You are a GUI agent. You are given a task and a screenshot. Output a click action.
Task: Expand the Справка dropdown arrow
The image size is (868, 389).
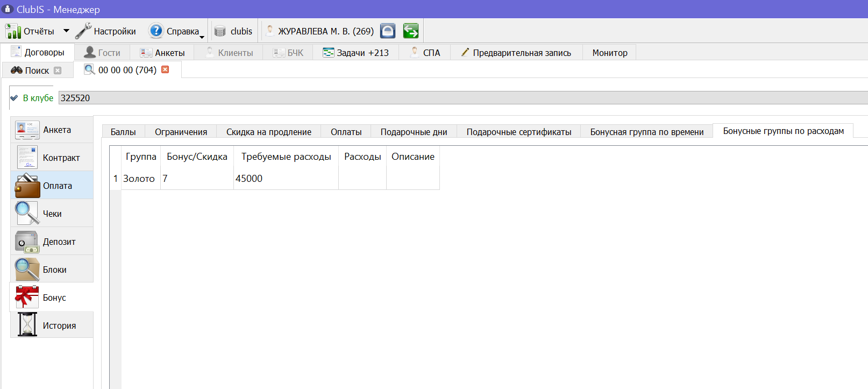click(x=202, y=37)
